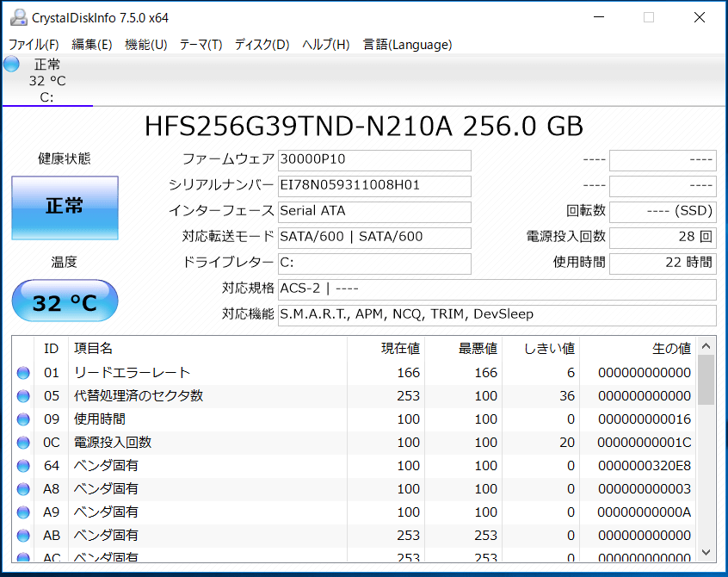728x577 pixels.
Task: Click status circle of row 01 リードエラーレート
Action: 23,373
